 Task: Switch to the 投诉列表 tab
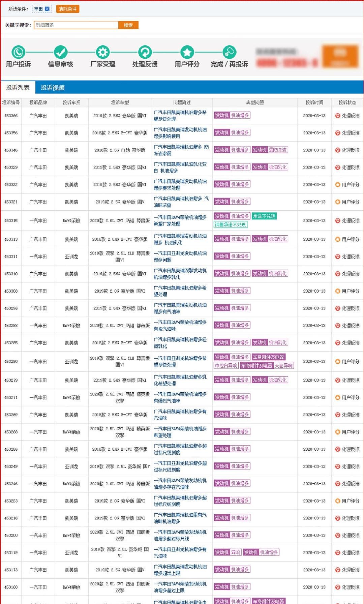coord(18,88)
